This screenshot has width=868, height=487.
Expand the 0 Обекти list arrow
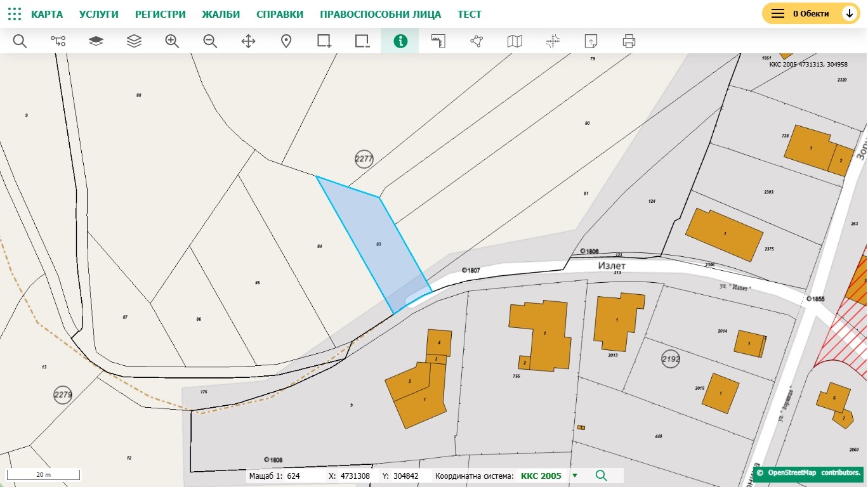[849, 13]
